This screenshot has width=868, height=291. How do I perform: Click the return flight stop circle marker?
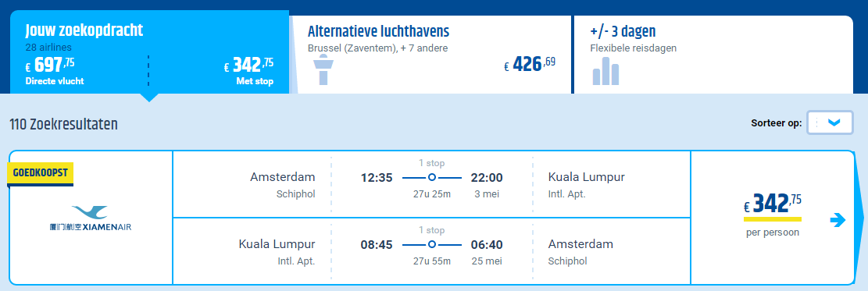coord(432,244)
